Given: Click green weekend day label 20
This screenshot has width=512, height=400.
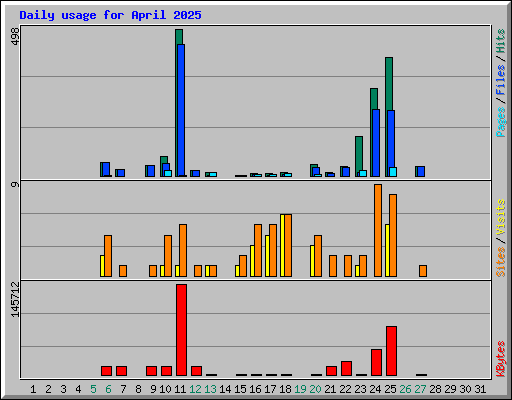Looking at the screenshot, I should pyautogui.click(x=315, y=389).
